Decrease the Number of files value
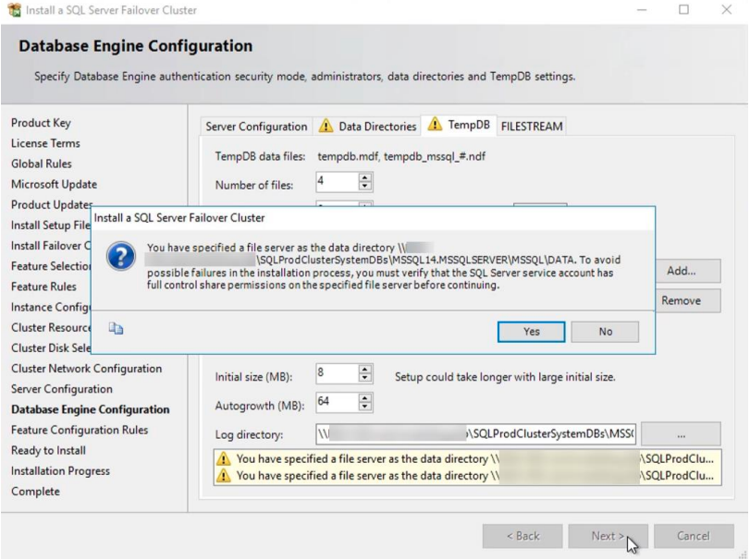Screen dimensions: 750x560 [x=365, y=187]
